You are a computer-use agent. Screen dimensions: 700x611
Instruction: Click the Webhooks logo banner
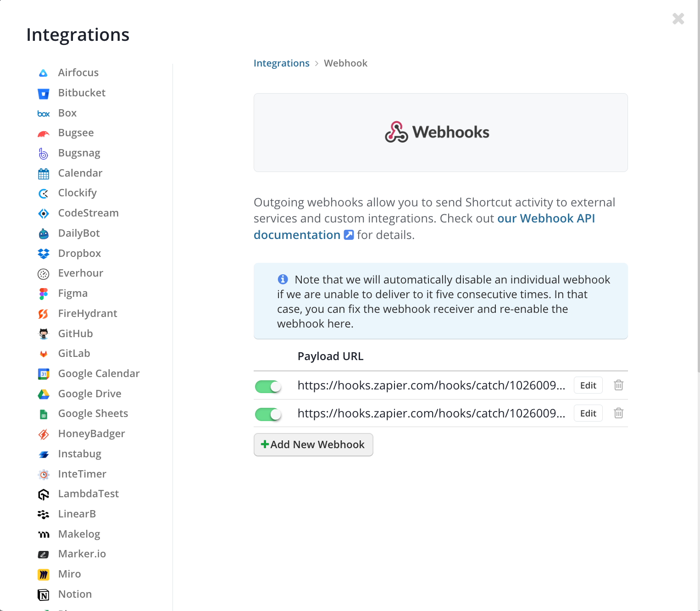440,133
